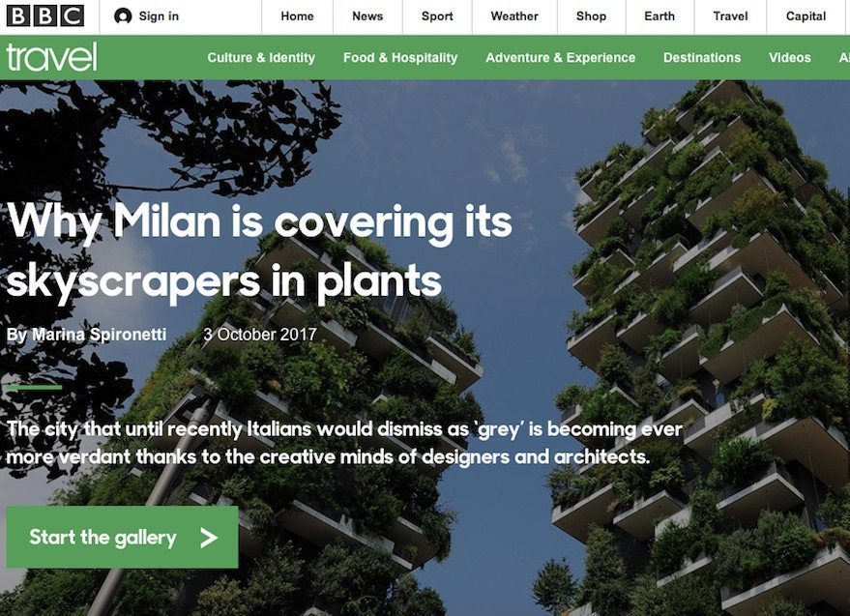
Task: Click the Start the gallery button
Action: (122, 538)
